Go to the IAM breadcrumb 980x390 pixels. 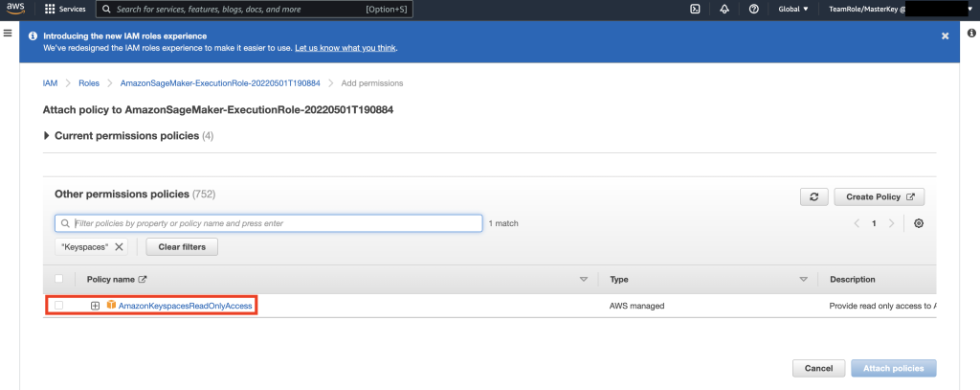pos(50,83)
